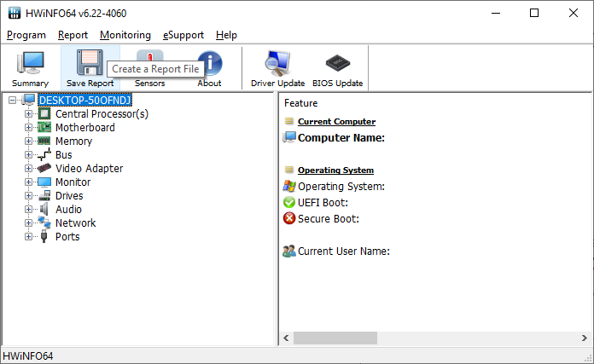Expand the Motherboard tree node
Image resolution: width=594 pixels, height=364 pixels.
[29, 128]
